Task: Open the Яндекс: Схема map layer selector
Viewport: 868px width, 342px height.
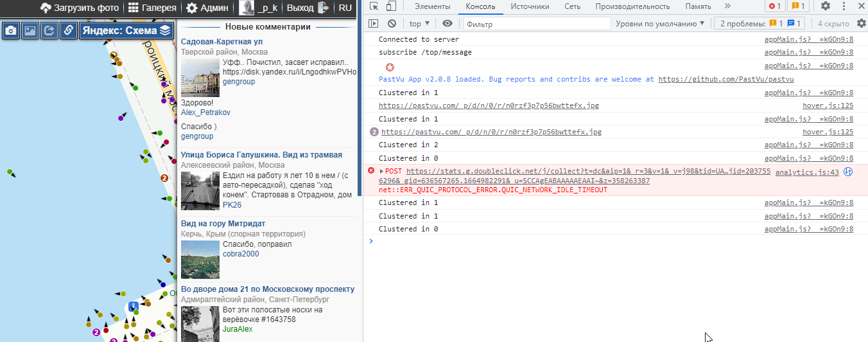Action: (x=126, y=30)
